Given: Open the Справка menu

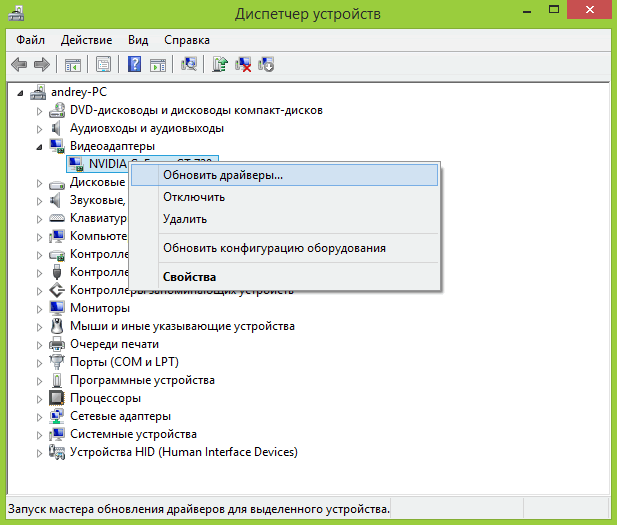Looking at the screenshot, I should point(187,40).
